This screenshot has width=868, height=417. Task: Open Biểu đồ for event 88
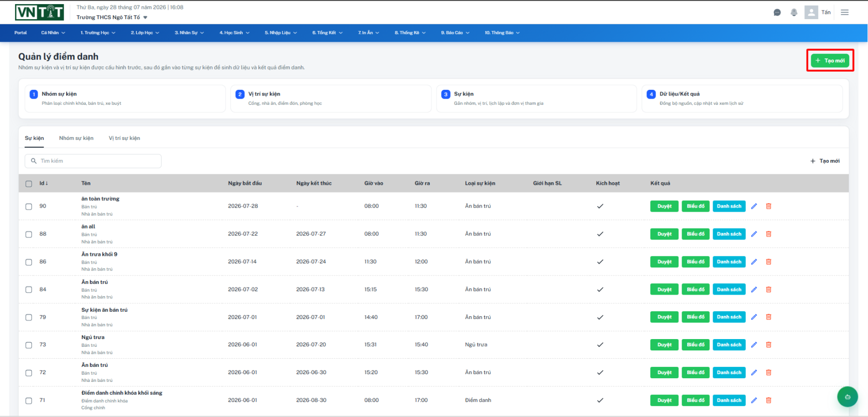click(696, 234)
